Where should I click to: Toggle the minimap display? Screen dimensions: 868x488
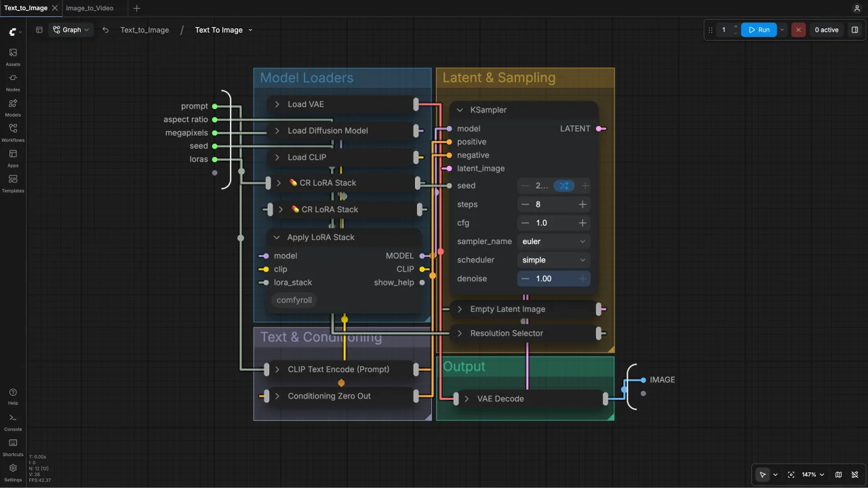(x=839, y=474)
